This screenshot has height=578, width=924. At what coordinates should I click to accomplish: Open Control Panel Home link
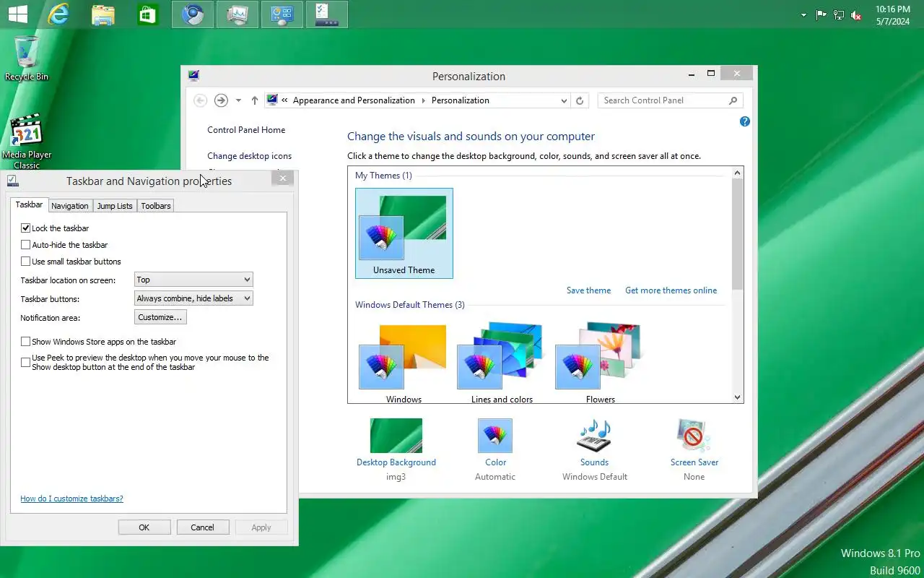(246, 130)
